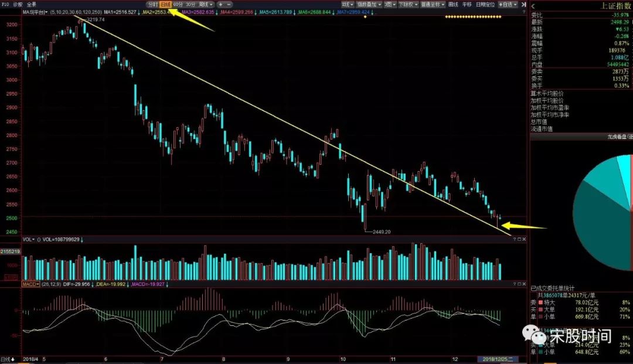The height and width of the screenshot is (364, 633).
Task: Click the back chevron beside 上证指数
Action: 533,6
